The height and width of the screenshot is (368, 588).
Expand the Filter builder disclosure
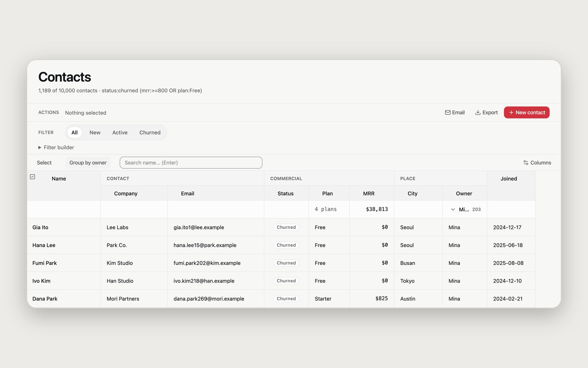[56, 147]
